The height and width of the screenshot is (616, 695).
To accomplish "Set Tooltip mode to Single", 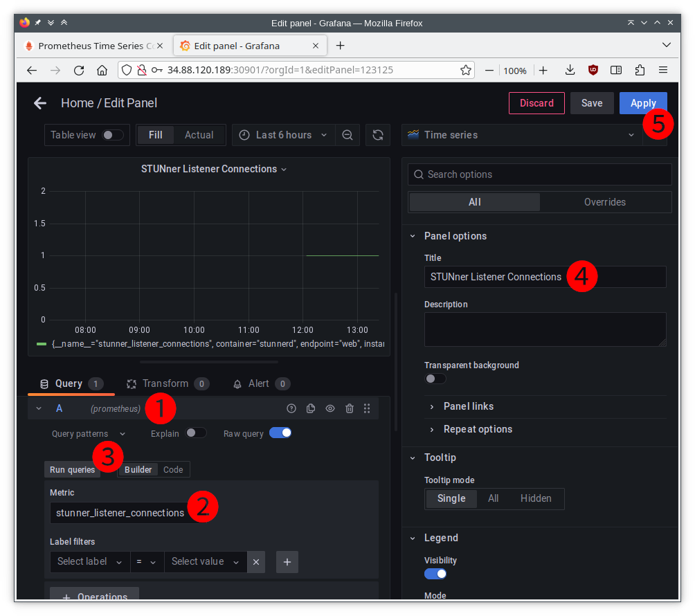I will point(451,498).
